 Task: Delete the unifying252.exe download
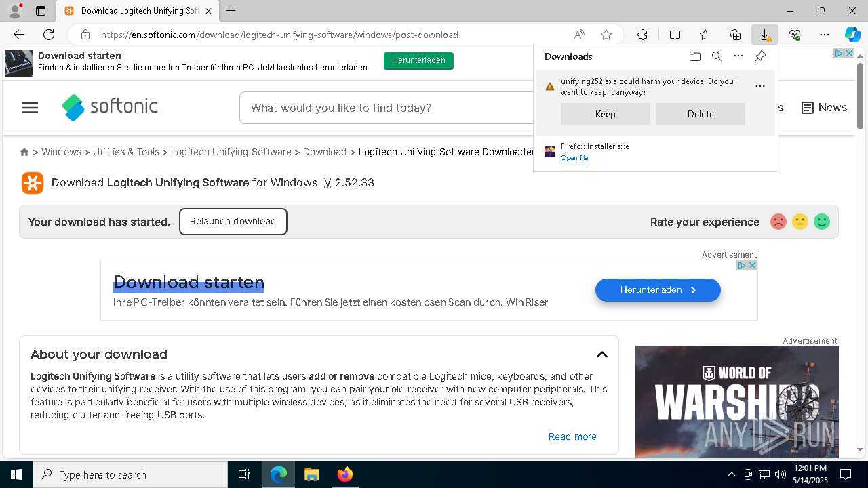701,114
